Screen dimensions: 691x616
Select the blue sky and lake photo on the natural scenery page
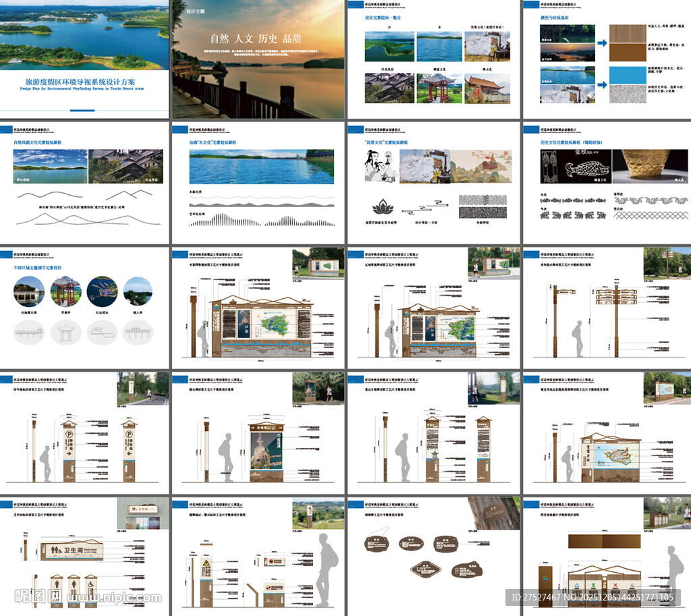(x=50, y=166)
